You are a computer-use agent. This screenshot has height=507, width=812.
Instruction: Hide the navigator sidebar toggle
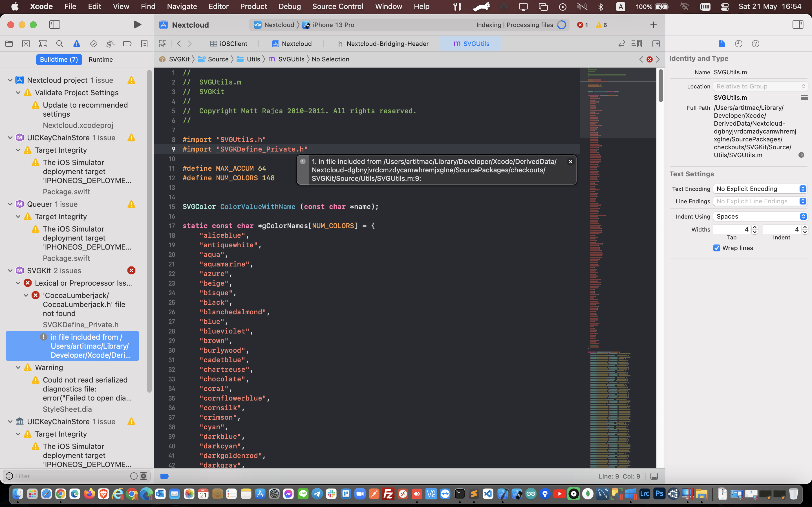(55, 25)
